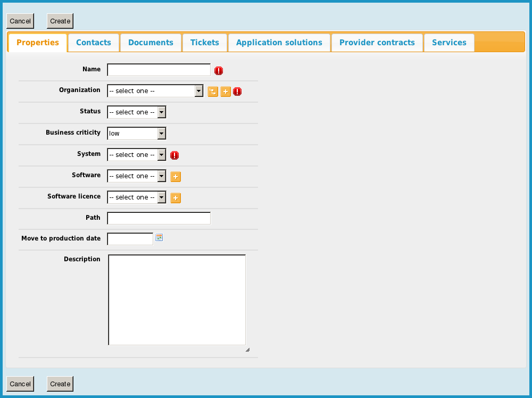
Task: Click into the Name text field
Action: coord(159,70)
